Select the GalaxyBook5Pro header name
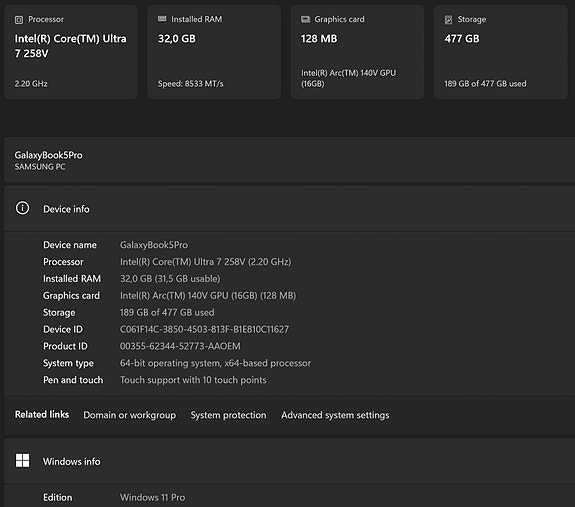Viewport: 575px width, 507px height. pos(48,155)
